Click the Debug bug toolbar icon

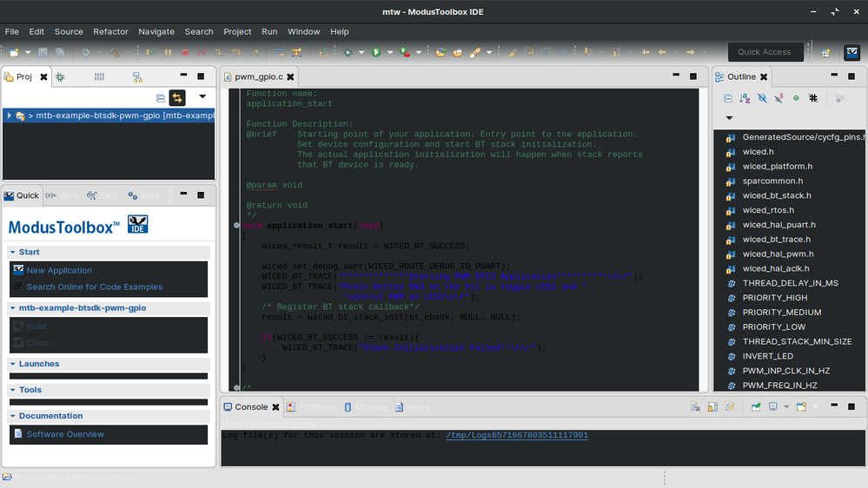pyautogui.click(x=348, y=52)
